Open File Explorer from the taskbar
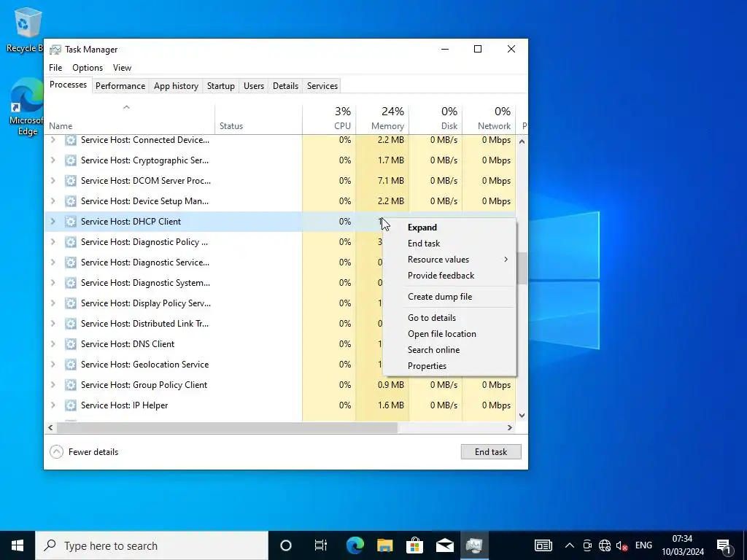Viewport: 747px width, 560px height. click(x=385, y=545)
